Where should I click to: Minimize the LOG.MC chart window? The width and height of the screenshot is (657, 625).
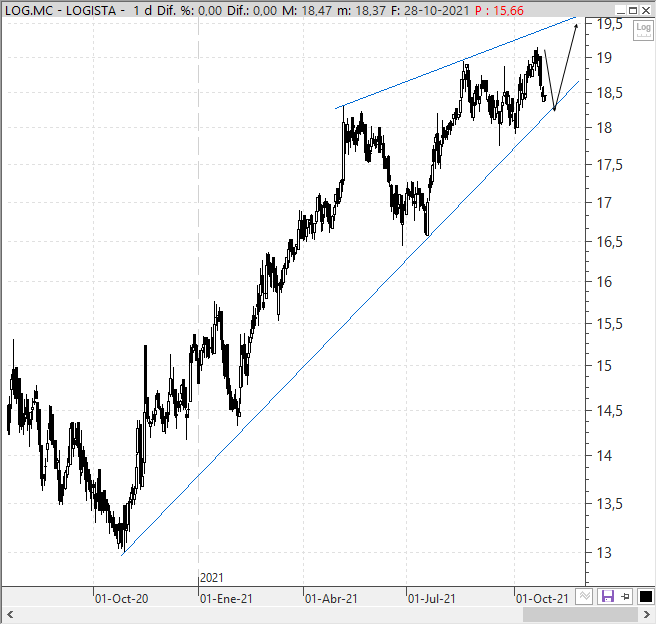point(621,10)
